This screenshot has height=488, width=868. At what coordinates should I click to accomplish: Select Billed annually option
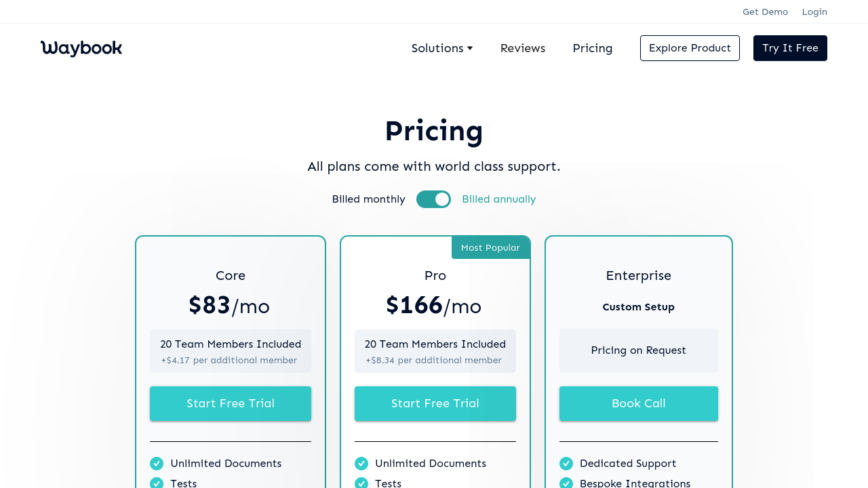498,199
